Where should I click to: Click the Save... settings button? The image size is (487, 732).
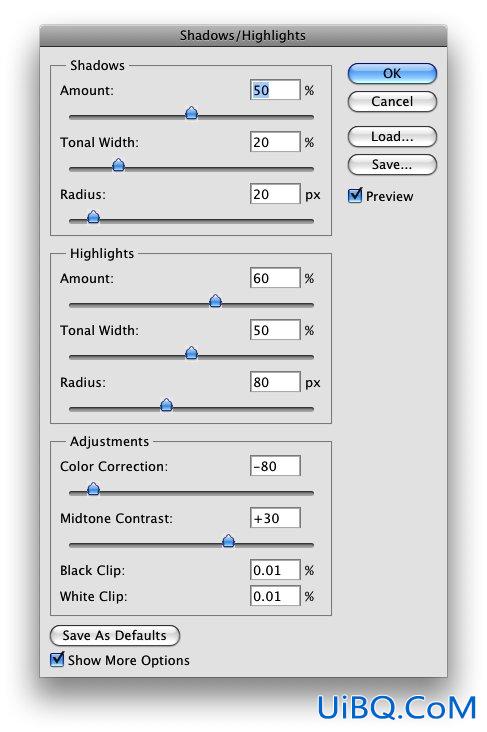392,164
